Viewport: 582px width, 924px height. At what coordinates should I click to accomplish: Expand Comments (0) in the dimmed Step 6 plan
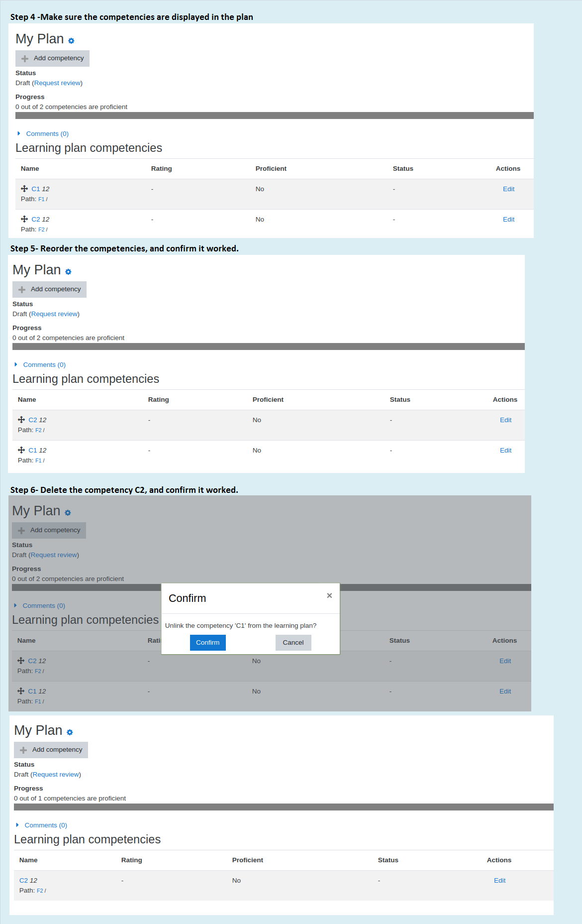tap(44, 606)
